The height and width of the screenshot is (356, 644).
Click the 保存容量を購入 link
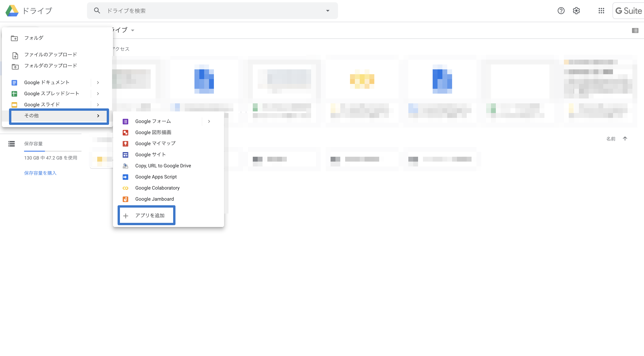[40, 173]
